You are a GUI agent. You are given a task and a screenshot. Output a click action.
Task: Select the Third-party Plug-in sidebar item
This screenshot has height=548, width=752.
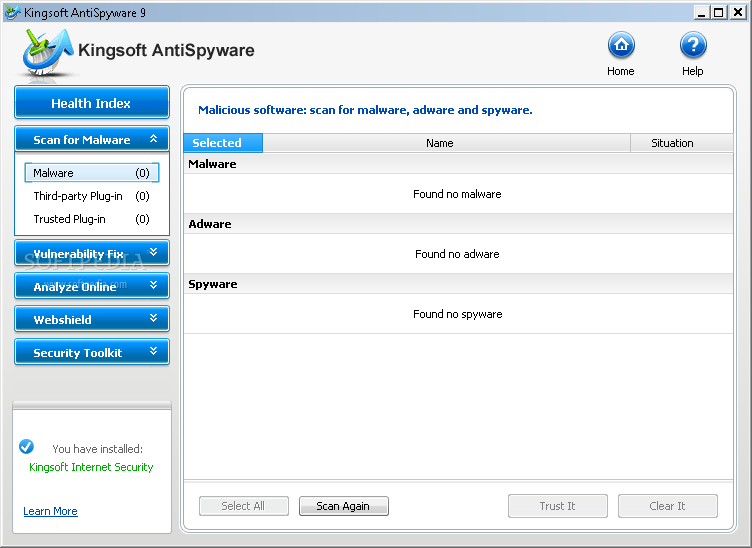coord(92,196)
